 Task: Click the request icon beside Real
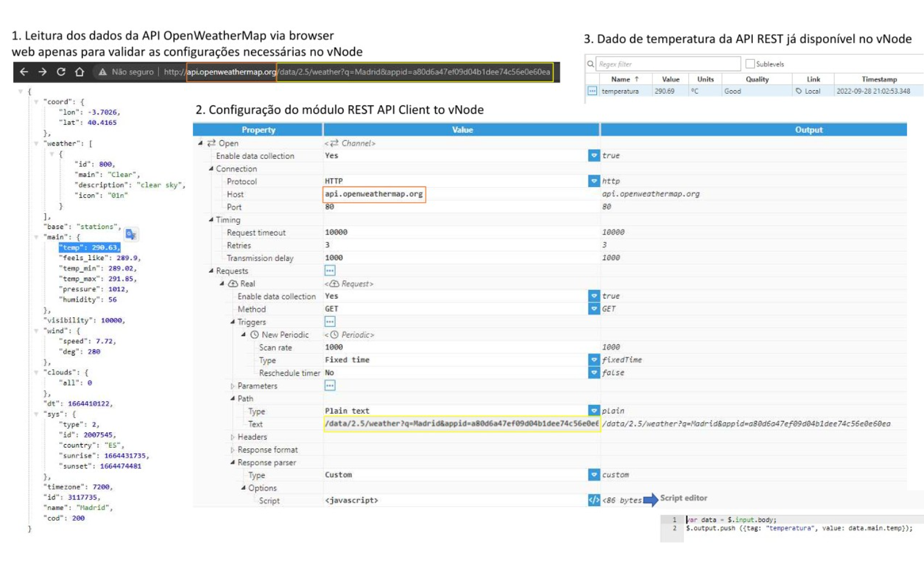(233, 284)
